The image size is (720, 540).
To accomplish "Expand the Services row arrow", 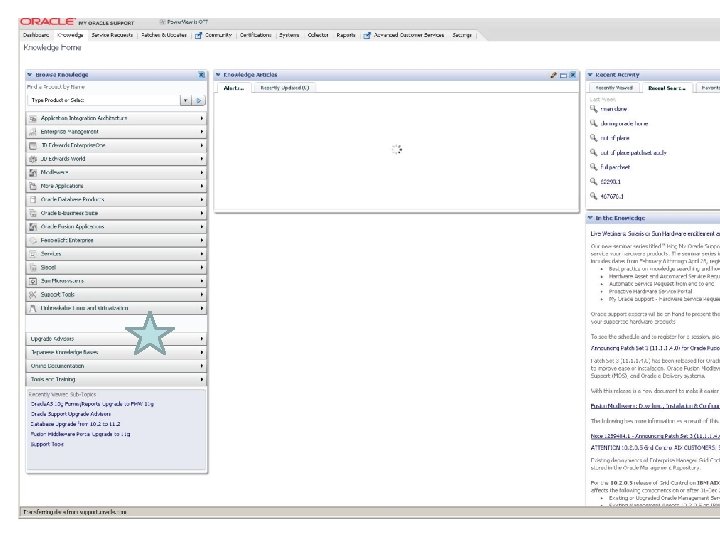I will pos(202,254).
